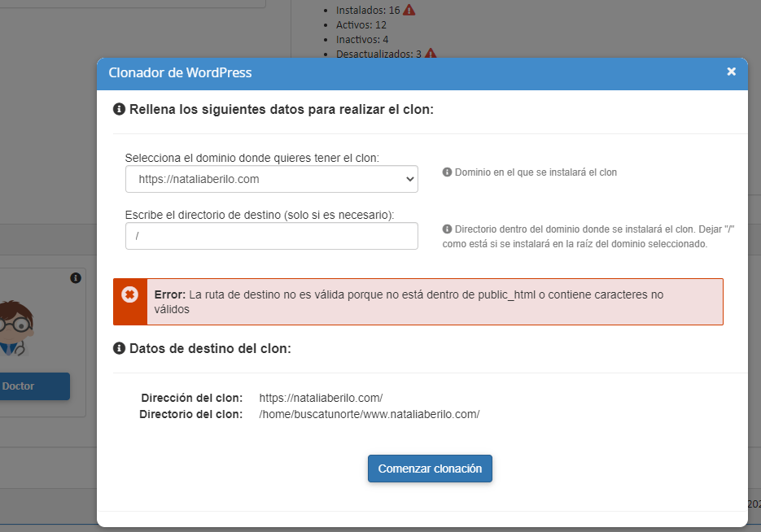Screen dimensions: 761x532
Task: Click info icon beside Rellena los siguientes datos
Action: (119, 109)
